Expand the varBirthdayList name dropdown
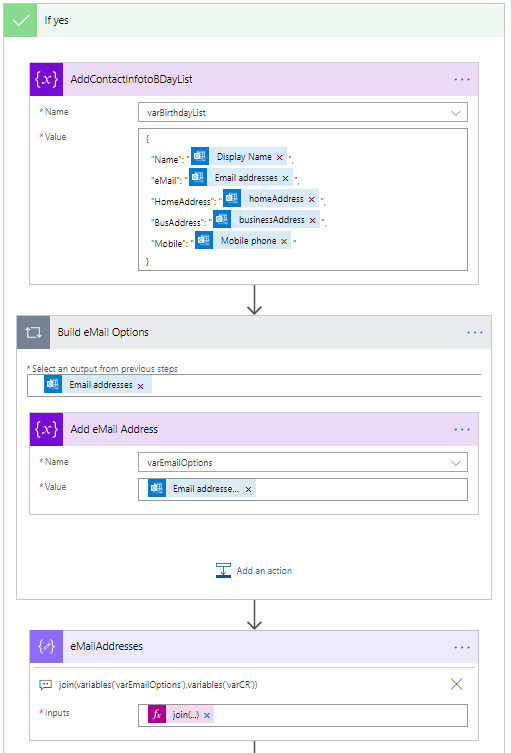This screenshot has height=753, width=511. coord(455,113)
